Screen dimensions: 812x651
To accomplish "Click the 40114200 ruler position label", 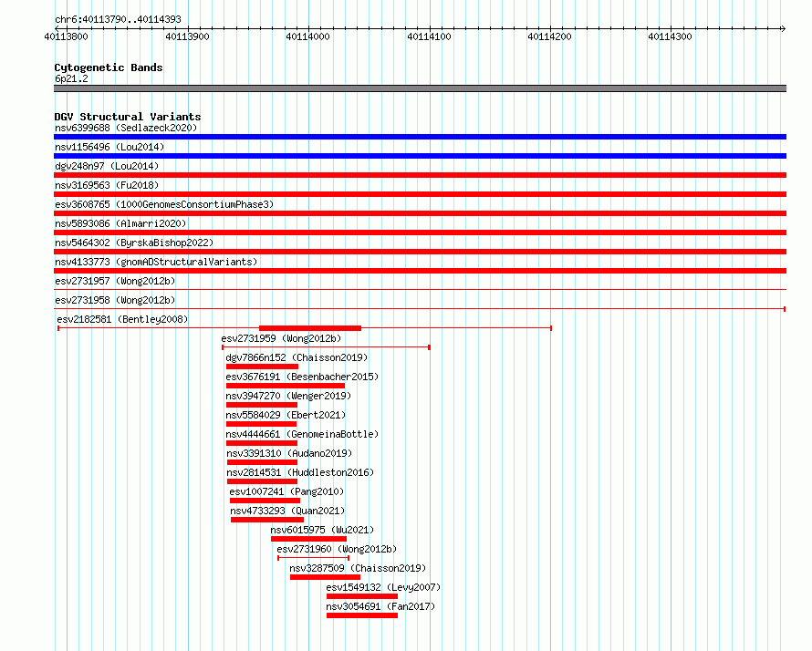I will pos(549,36).
